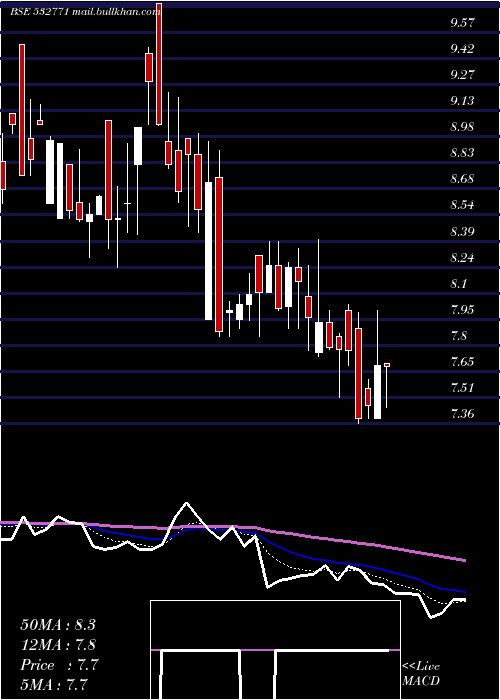The height and width of the screenshot is (700, 500).
Task: Click the 8.54 price axis label
Action: (x=462, y=205)
